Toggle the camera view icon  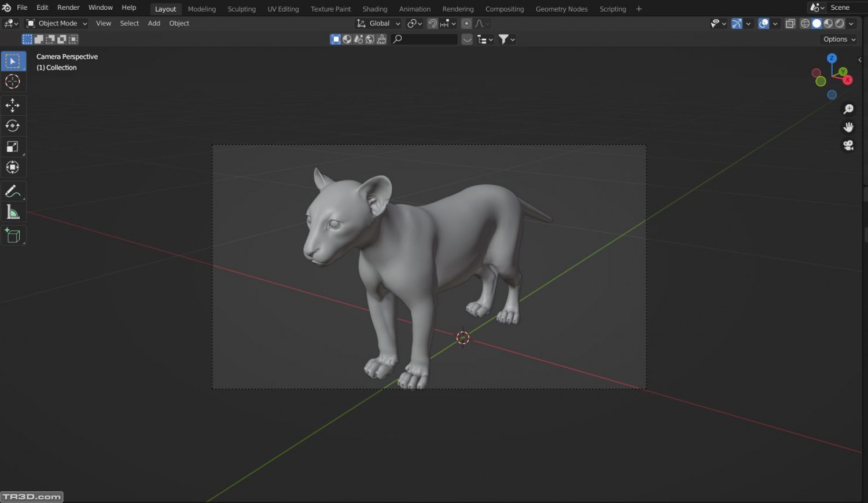(848, 145)
